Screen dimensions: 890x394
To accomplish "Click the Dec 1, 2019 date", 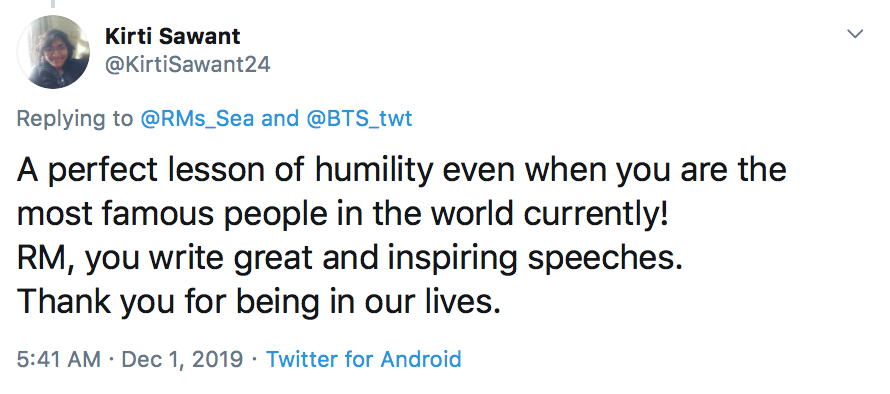I will click(182, 359).
